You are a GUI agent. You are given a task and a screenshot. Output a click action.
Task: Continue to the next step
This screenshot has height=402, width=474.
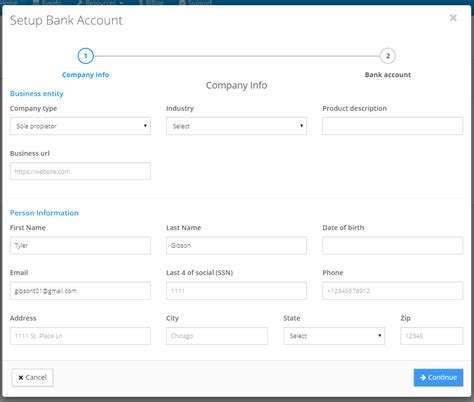[438, 378]
